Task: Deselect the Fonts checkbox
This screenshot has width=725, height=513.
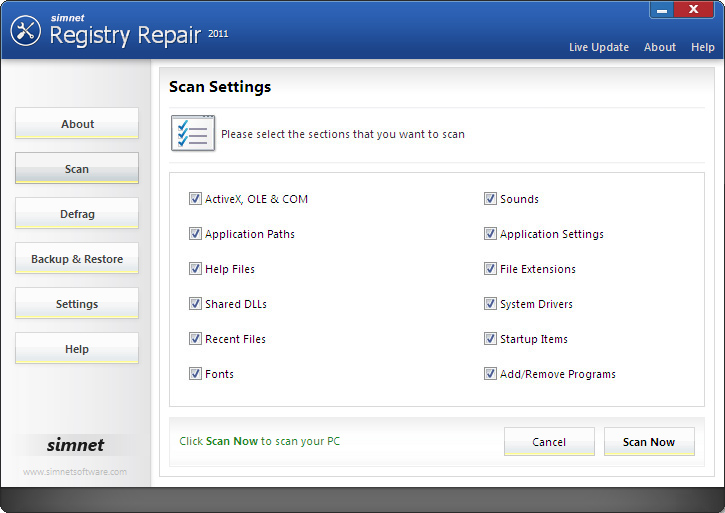Action: tap(195, 374)
